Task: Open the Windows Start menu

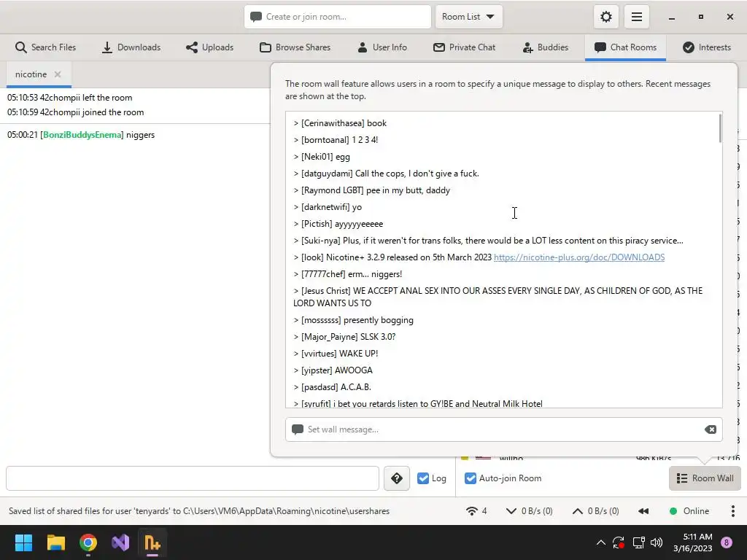Action: coord(23,542)
